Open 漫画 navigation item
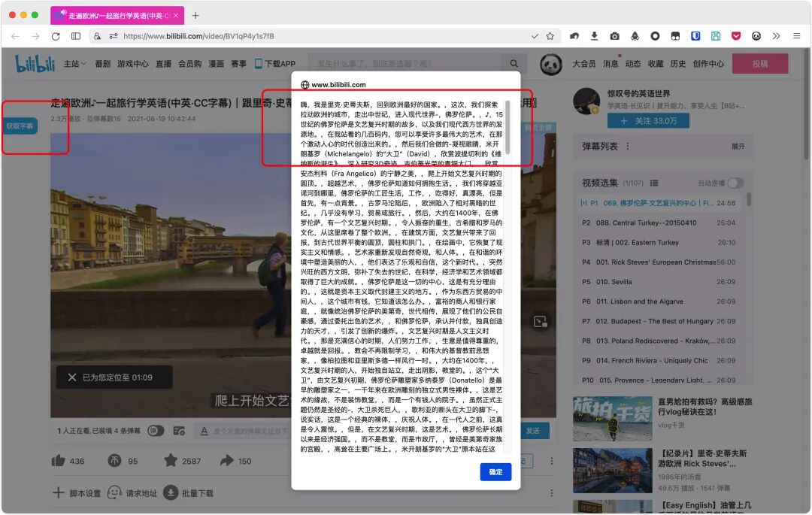Image resolution: width=812 pixels, height=515 pixels. click(x=216, y=64)
